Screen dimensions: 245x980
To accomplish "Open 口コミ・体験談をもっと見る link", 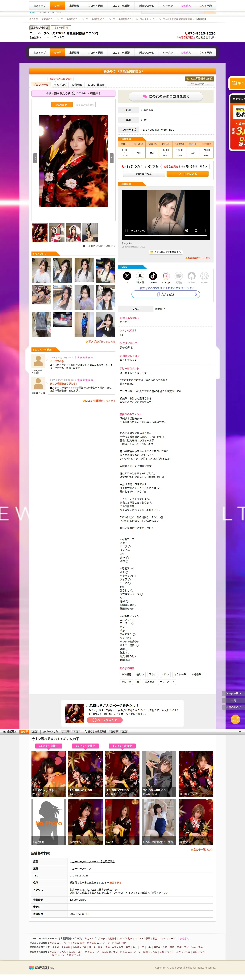I will tap(99, 401).
